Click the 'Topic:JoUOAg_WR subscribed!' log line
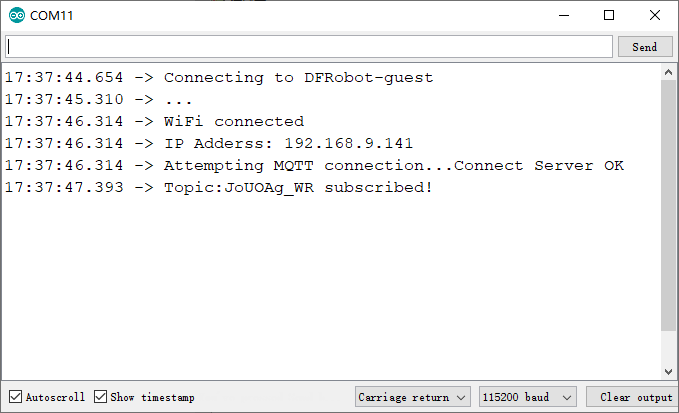Image resolution: width=679 pixels, height=413 pixels. click(x=219, y=187)
